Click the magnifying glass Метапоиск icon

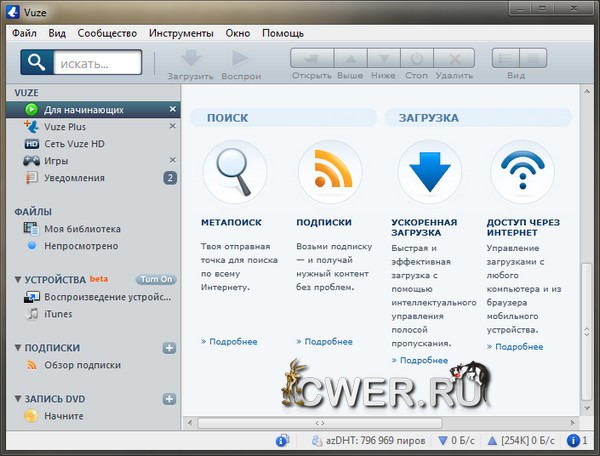tap(234, 172)
